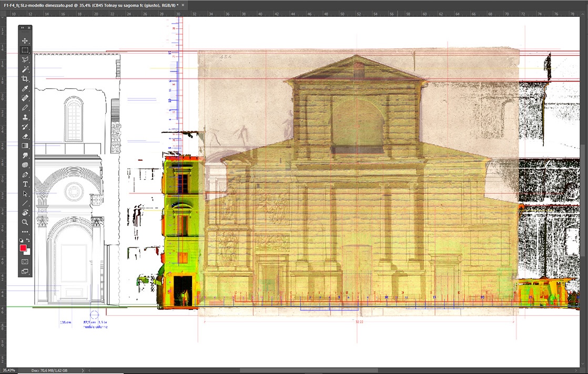This screenshot has width=588, height=374.
Task: Select the Move tool
Action: tap(25, 41)
